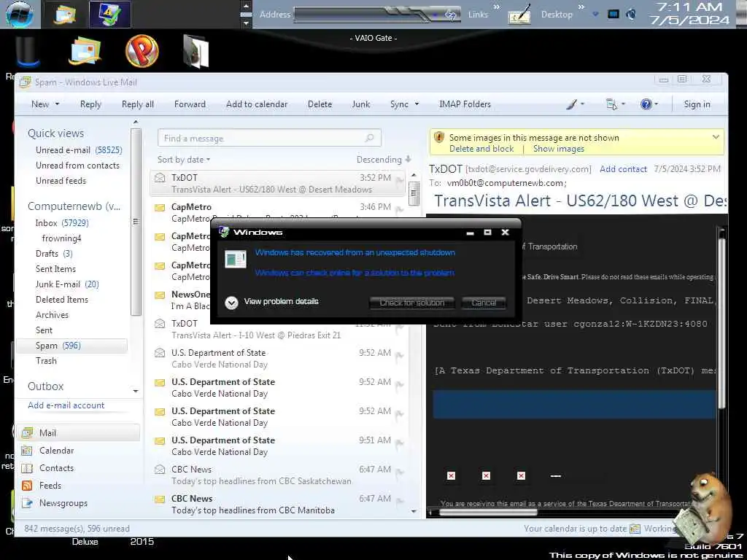Click Check for solution button
Image resolution: width=747 pixels, height=560 pixels.
point(412,303)
